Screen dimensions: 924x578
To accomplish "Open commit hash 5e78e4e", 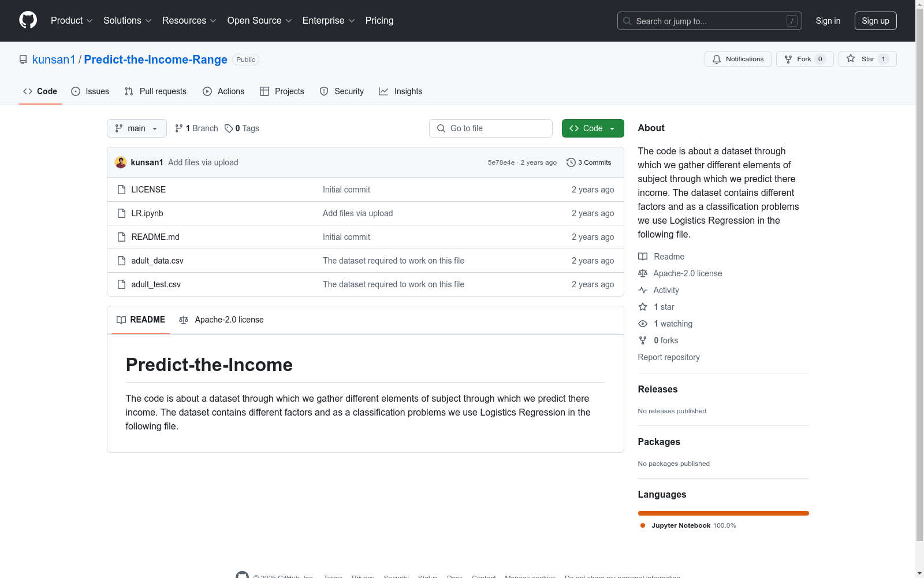I will tap(501, 162).
